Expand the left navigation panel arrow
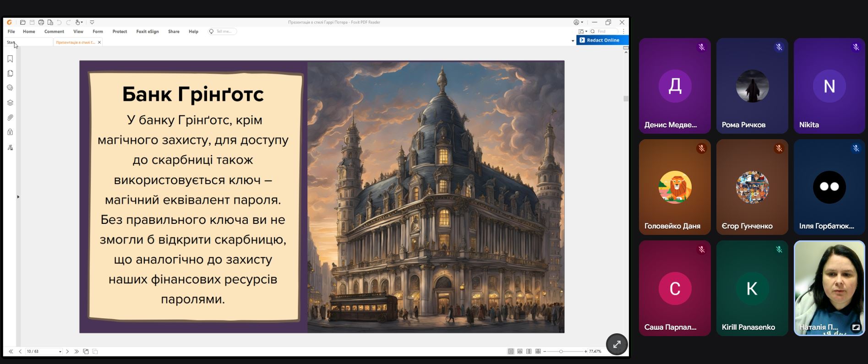868x364 pixels. pos(18,197)
